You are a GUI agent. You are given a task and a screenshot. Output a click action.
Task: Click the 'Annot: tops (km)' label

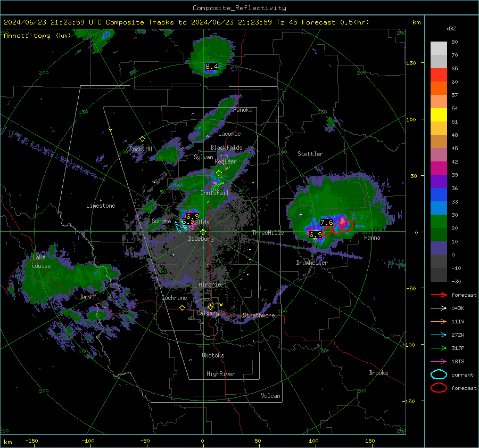pos(37,36)
